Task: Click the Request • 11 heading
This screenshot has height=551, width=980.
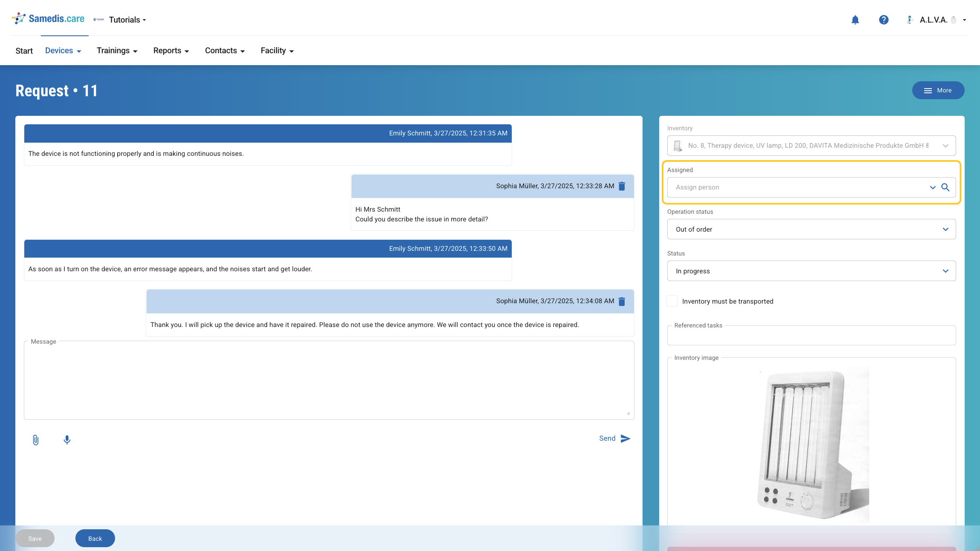Action: [x=57, y=91]
